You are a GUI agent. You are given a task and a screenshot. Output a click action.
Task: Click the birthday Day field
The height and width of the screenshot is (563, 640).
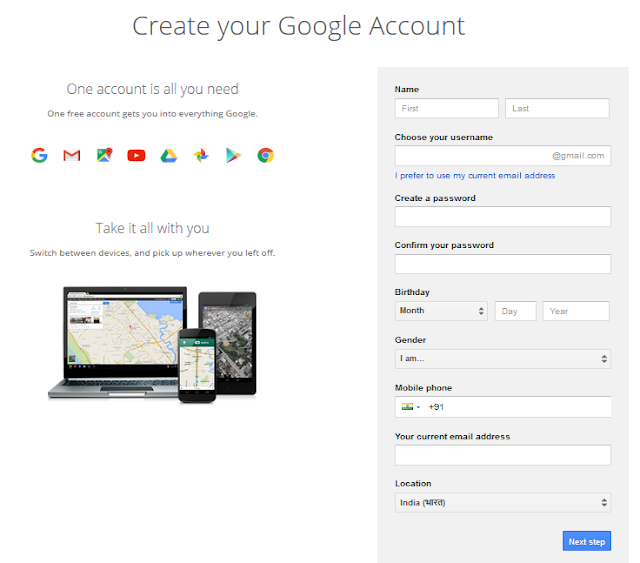516,311
